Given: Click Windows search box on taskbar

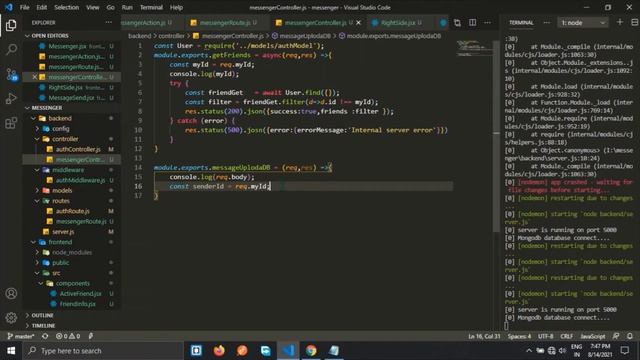Looking at the screenshot, I should tap(103, 351).
